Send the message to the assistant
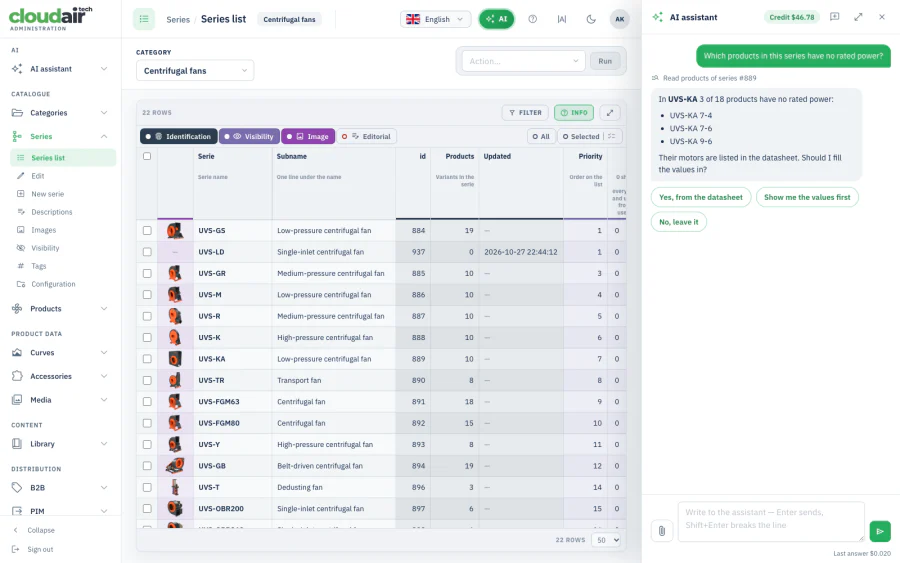900x563 pixels. tap(880, 531)
